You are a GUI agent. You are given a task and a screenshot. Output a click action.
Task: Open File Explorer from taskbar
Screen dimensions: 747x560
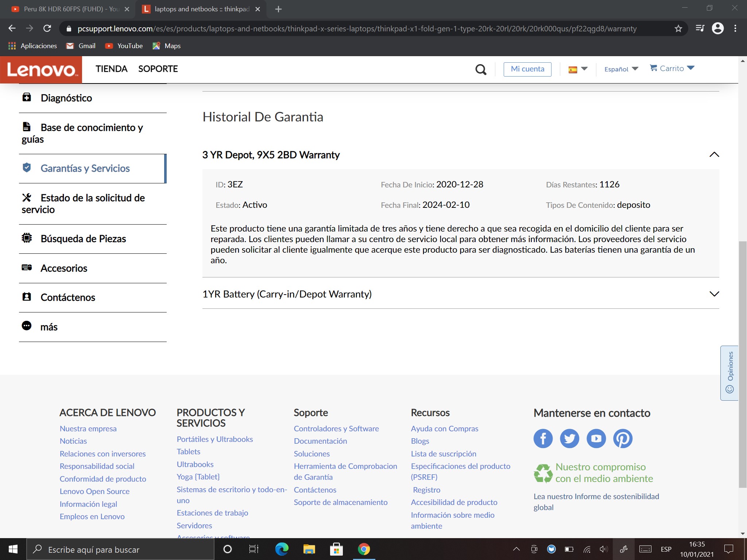coord(309,549)
